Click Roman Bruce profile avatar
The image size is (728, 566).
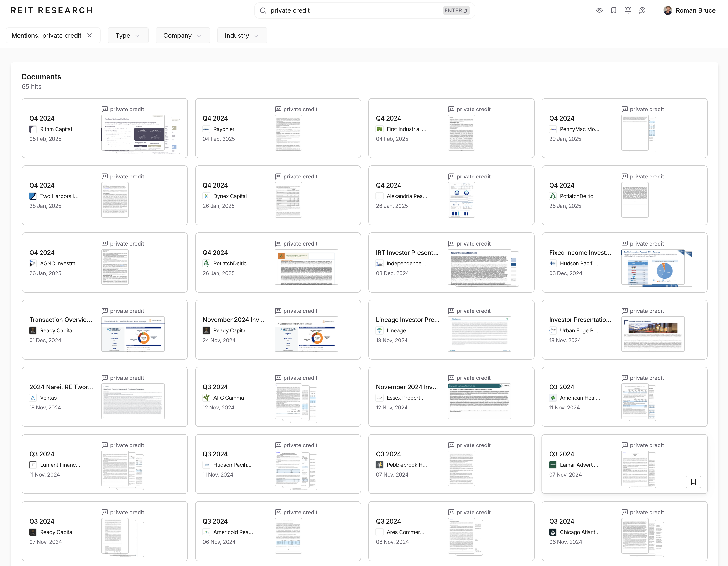pyautogui.click(x=668, y=10)
